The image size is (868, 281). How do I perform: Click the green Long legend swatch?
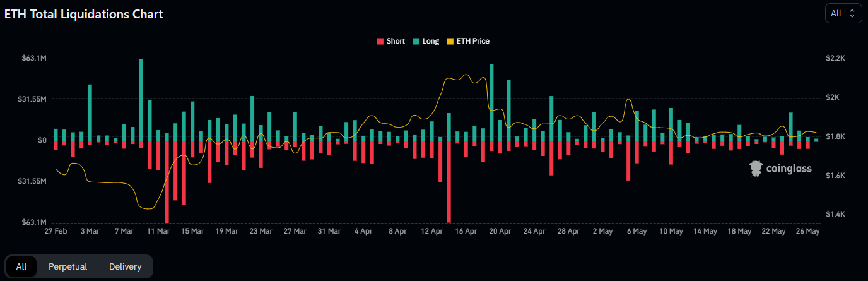point(416,41)
